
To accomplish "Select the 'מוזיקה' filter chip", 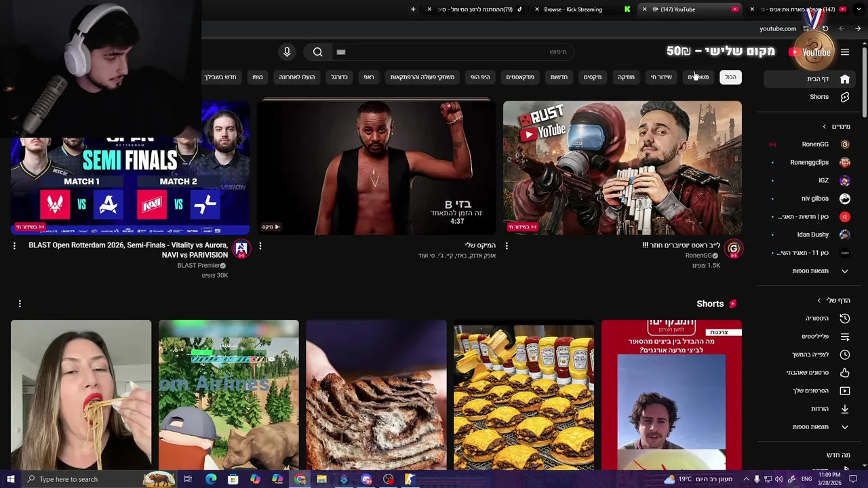I will click(x=626, y=77).
